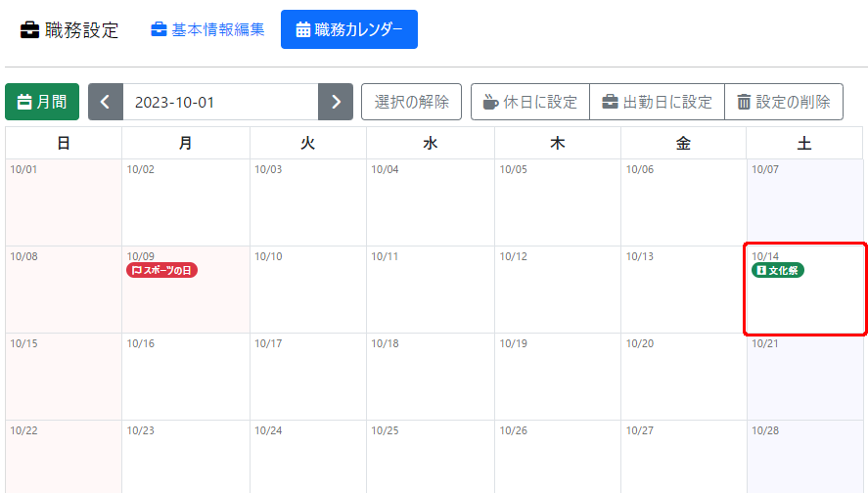Select the 10/23 calendar cell
The image size is (868, 493).
click(186, 457)
